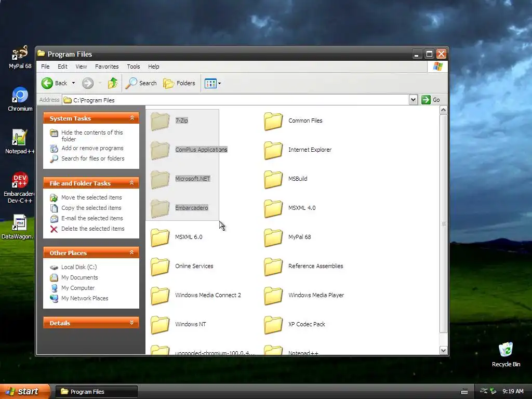Select the MSBuild folder icon
Screen dimensions: 532x399
(x=273, y=179)
